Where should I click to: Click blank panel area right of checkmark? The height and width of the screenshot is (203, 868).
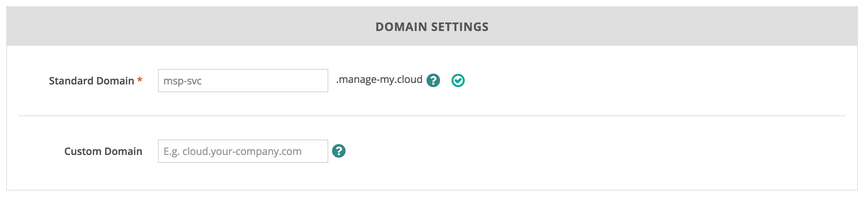click(658, 81)
